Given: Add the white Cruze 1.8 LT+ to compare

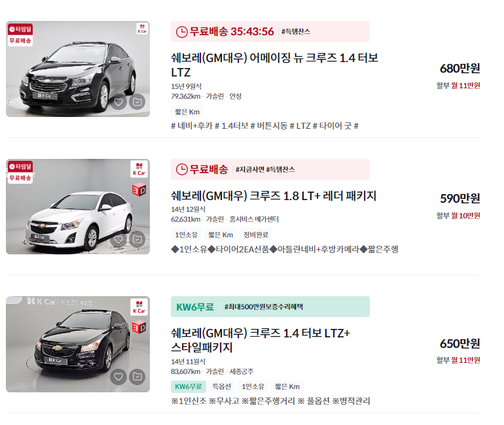Looking at the screenshot, I should tap(137, 239).
